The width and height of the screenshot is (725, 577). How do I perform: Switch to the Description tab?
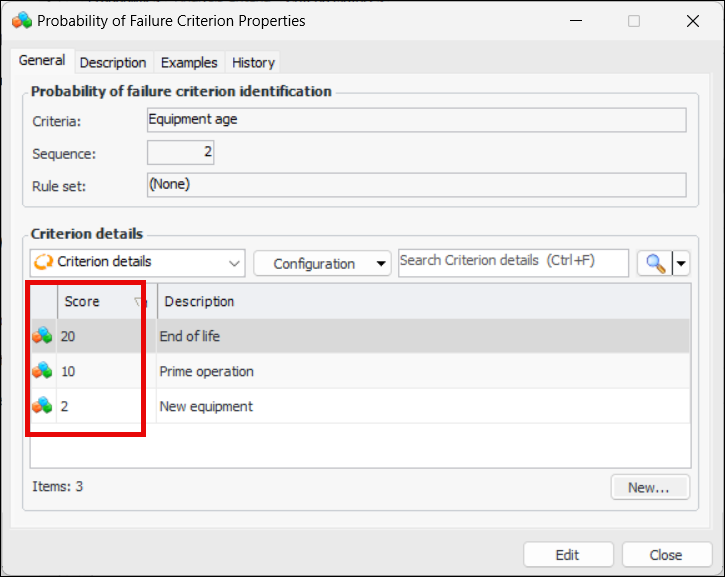pos(113,62)
